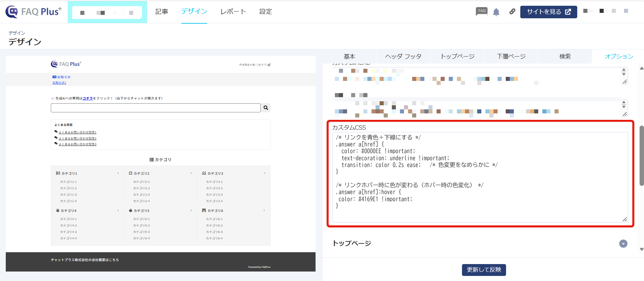Open よくあるお問い合わせ記事3 link
644x281 pixels.
[77, 144]
